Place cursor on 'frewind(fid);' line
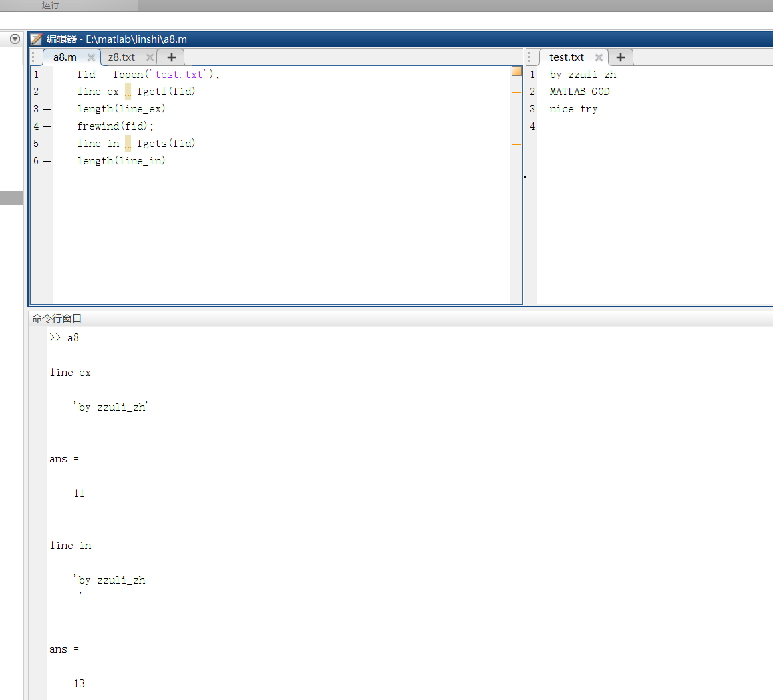This screenshot has height=700, width=773. [x=115, y=126]
